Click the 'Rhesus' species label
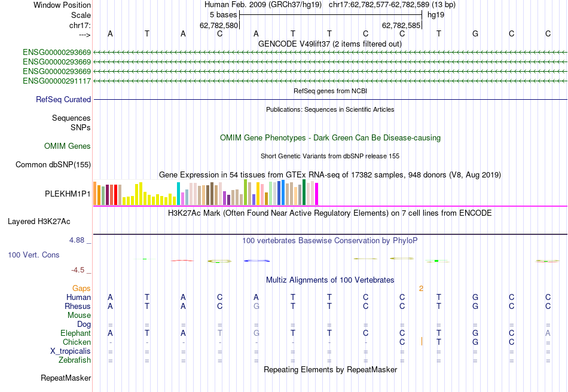568x392 pixels. coord(78,306)
